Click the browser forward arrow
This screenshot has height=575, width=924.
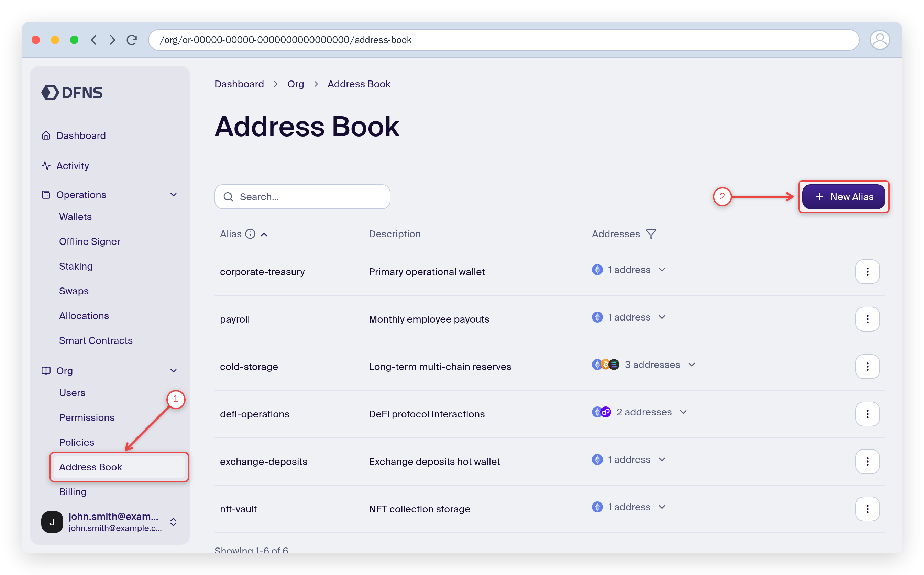(112, 40)
